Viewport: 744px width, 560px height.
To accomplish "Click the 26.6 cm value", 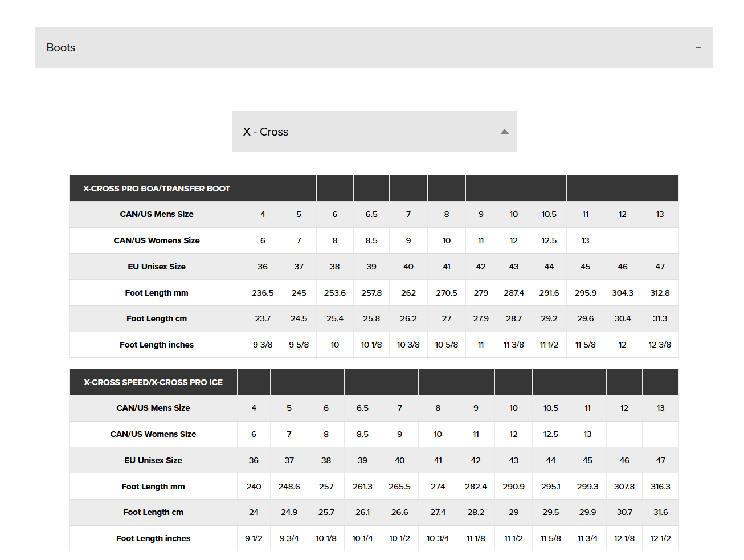I will coord(400,512).
